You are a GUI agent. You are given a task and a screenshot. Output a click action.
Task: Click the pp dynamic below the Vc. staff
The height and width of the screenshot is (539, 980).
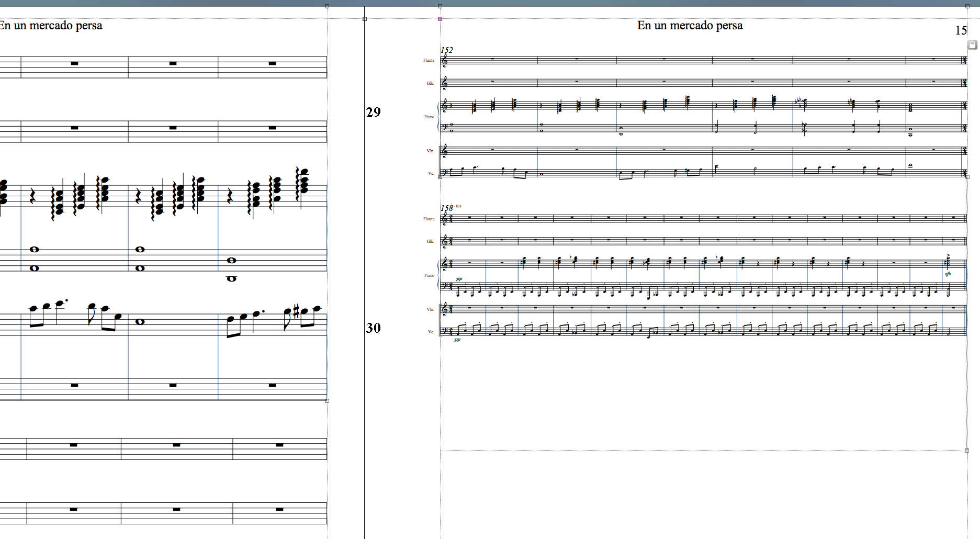[x=457, y=340]
